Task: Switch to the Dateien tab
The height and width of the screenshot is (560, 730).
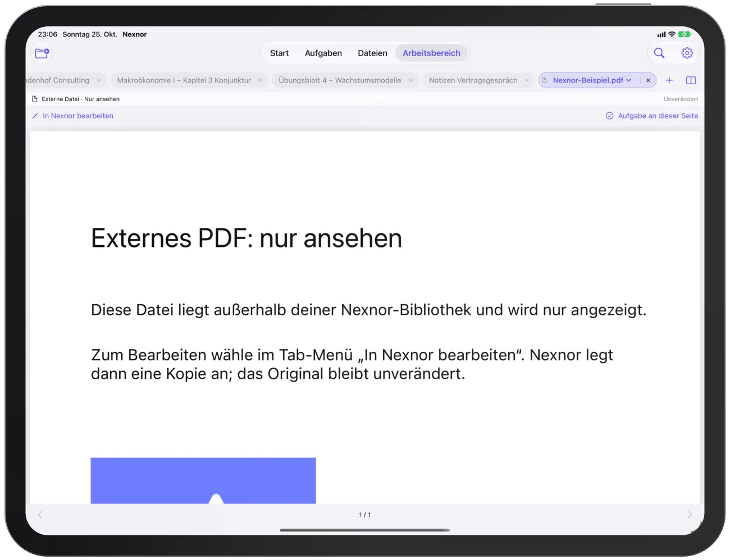Action: [x=372, y=53]
